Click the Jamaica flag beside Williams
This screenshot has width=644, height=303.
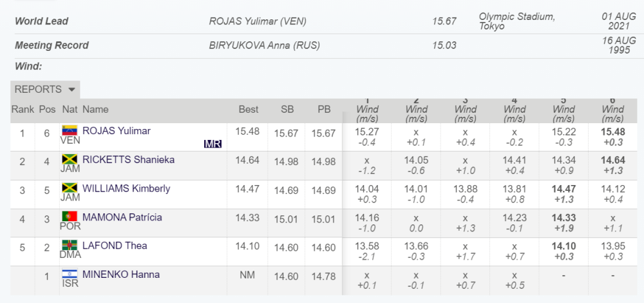(69, 188)
